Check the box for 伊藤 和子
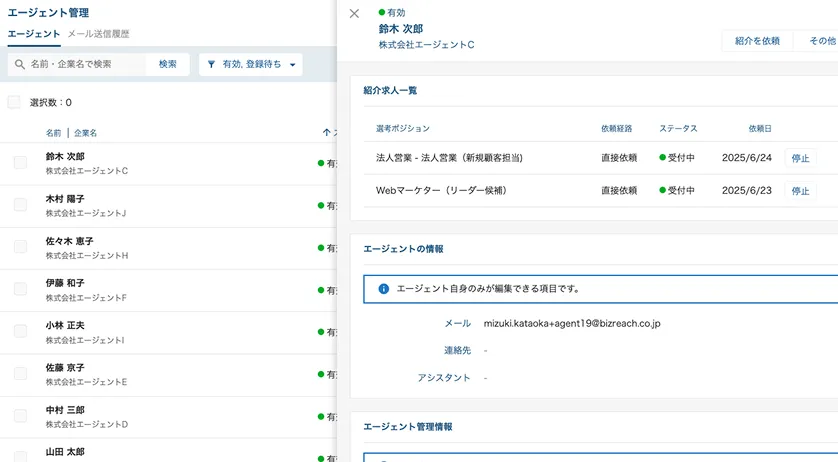The image size is (838, 462). [20, 289]
